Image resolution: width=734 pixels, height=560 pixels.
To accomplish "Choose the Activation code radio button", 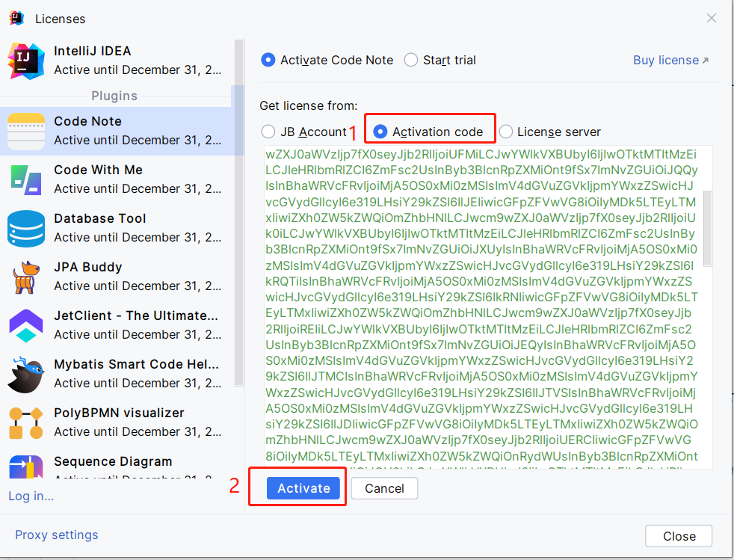I will 380,132.
